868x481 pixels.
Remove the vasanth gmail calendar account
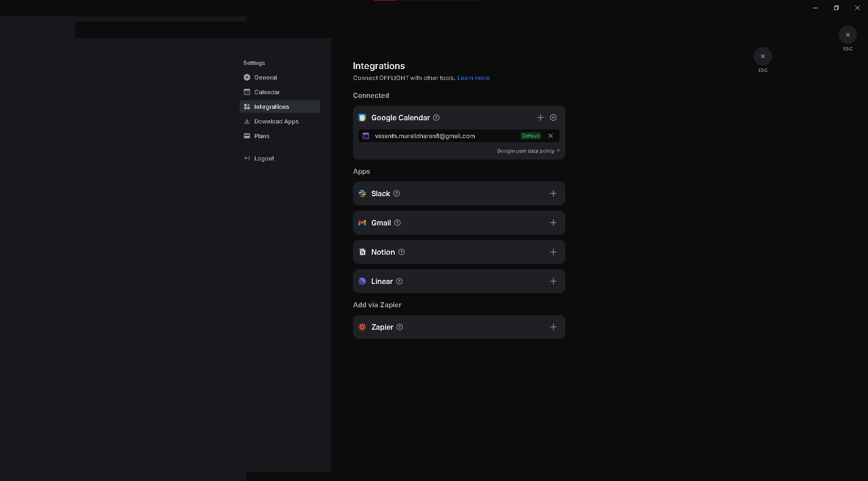click(551, 136)
